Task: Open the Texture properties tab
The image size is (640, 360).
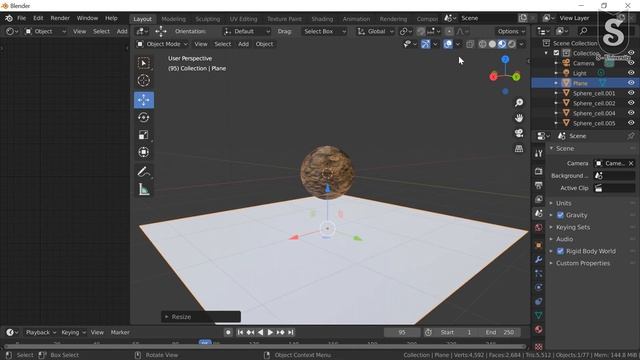Action: (x=538, y=346)
